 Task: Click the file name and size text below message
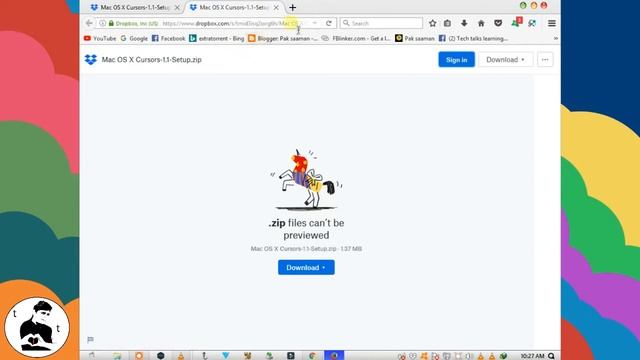pyautogui.click(x=306, y=249)
